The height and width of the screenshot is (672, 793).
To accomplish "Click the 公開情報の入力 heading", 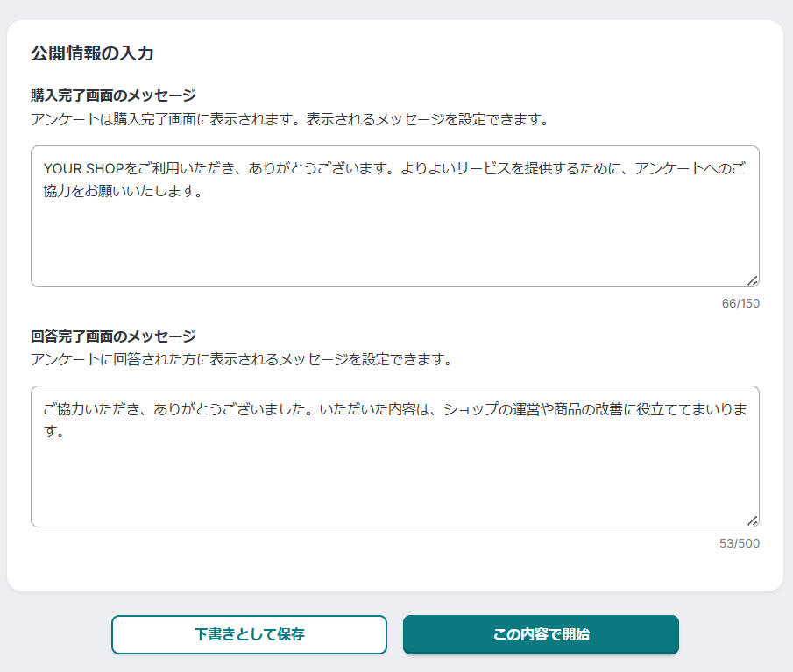I will 92,53.
